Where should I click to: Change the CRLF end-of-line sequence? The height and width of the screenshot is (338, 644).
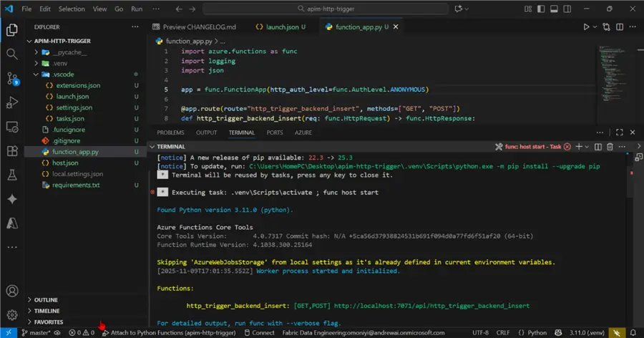[x=503, y=333]
